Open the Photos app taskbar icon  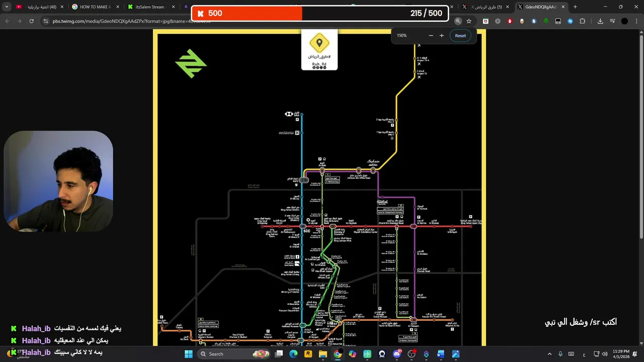pos(455,354)
